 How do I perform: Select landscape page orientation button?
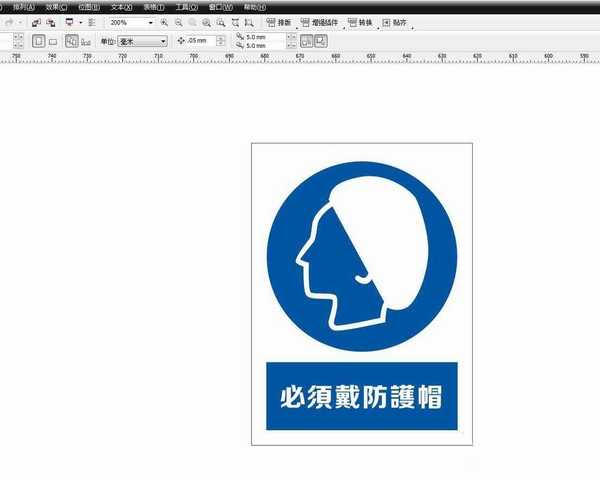[51, 41]
